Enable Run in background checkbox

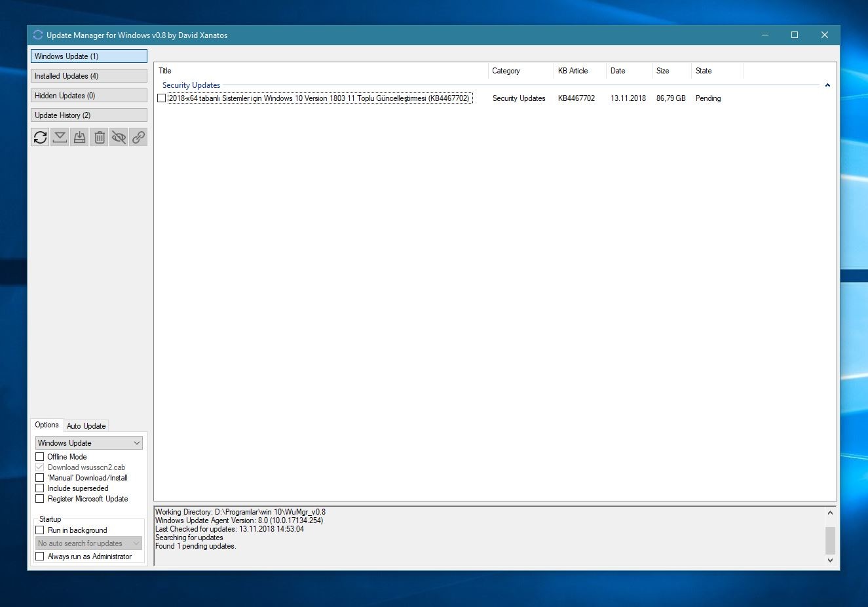[40, 530]
